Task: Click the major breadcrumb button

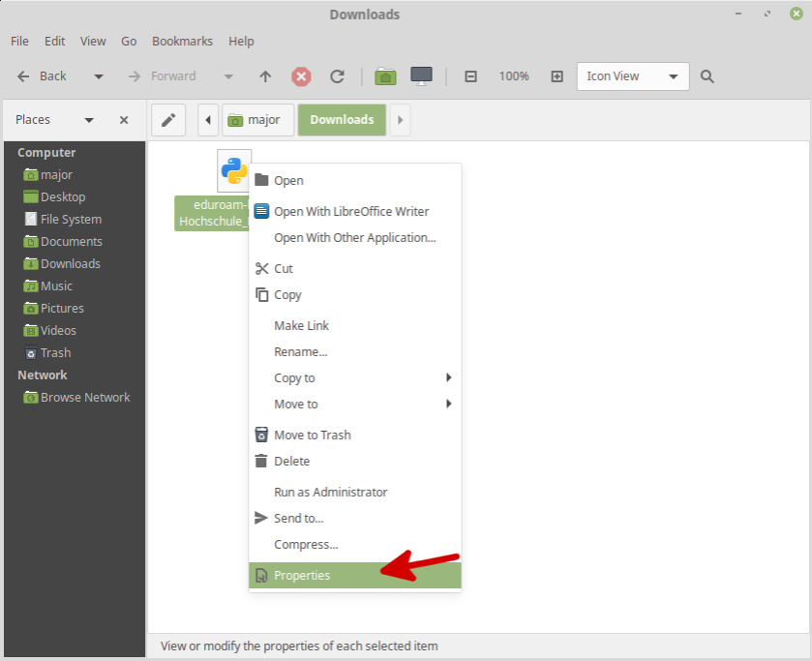Action: point(254,120)
